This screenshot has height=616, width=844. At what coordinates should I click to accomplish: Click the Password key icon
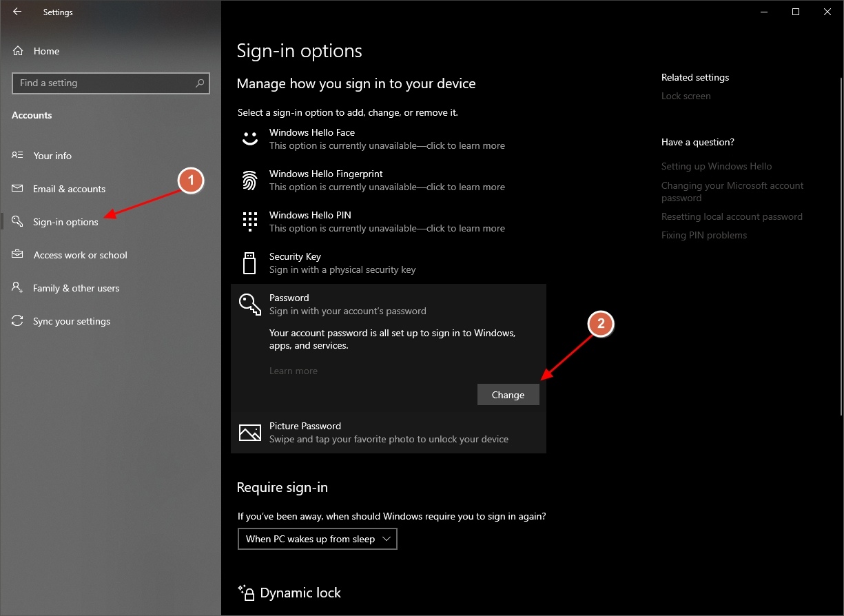click(249, 304)
